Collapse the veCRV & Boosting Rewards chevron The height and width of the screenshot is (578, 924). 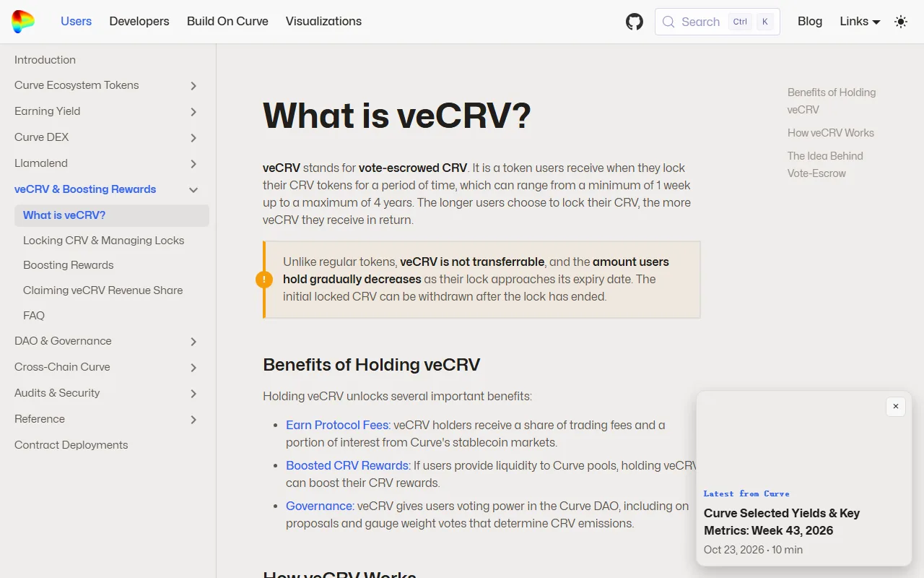pos(193,190)
